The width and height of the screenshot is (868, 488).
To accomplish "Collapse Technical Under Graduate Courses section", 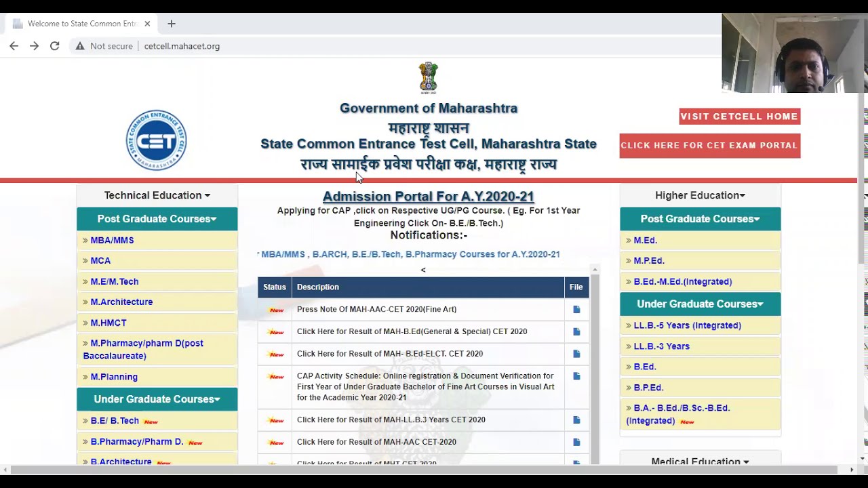I will 157,399.
